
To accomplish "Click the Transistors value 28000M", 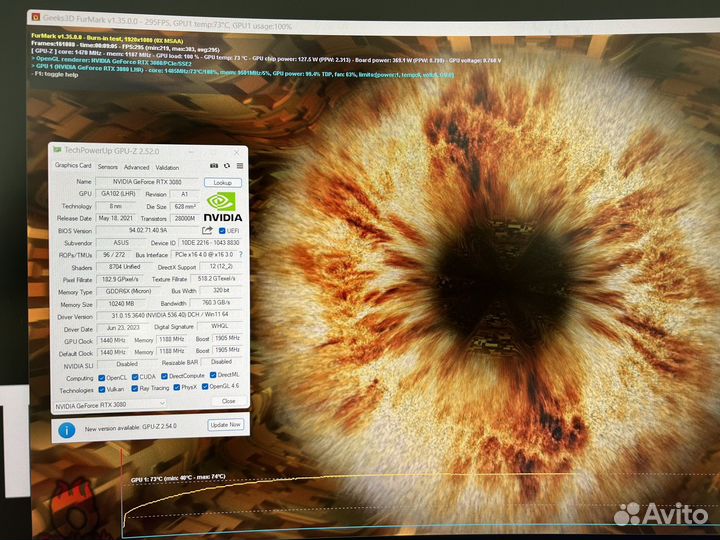I will 185,219.
